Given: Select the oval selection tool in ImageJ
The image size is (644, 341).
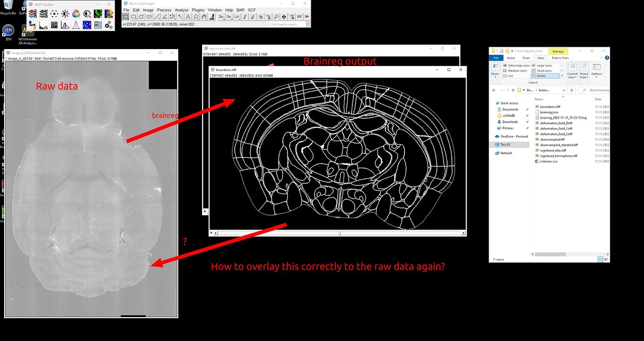Looking at the screenshot, I should tap(134, 16).
